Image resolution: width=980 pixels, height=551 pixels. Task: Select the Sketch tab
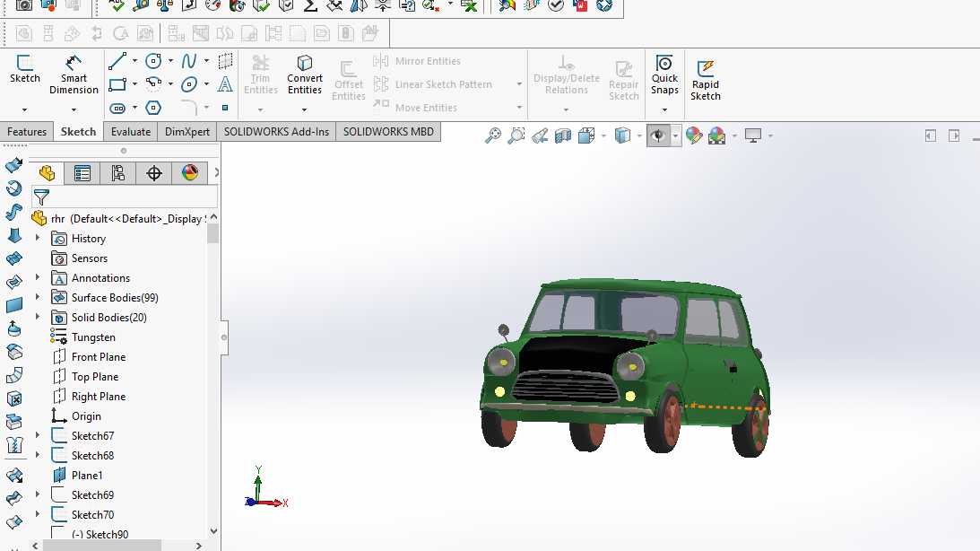78,132
